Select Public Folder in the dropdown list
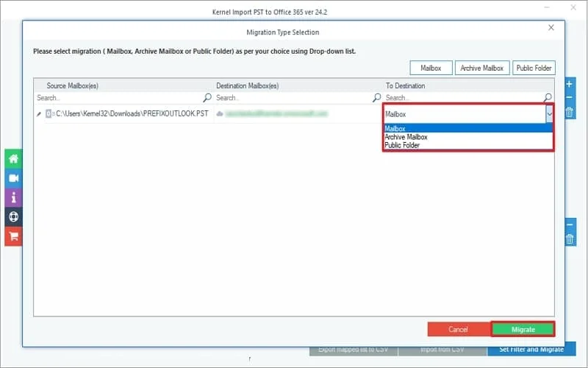588x368 pixels. tap(468, 145)
